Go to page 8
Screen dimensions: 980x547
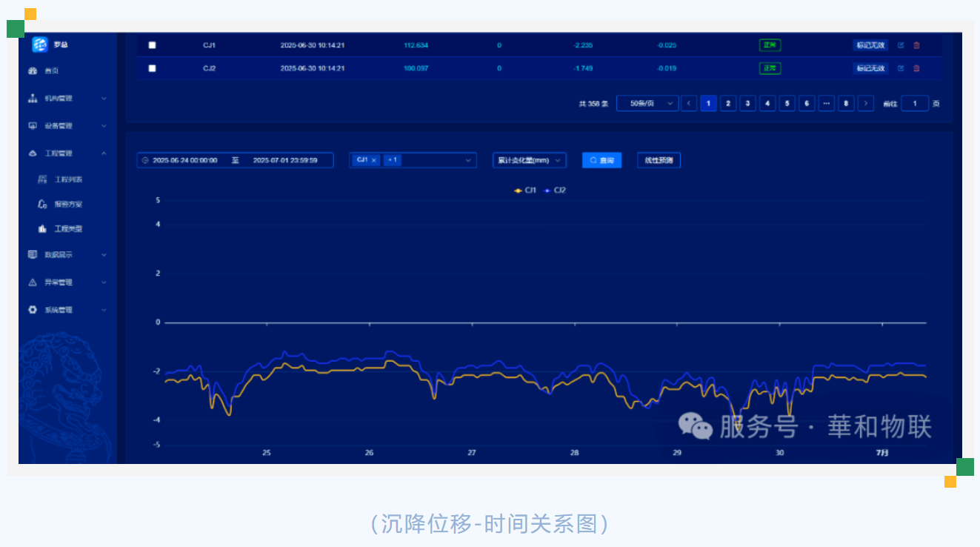click(846, 104)
